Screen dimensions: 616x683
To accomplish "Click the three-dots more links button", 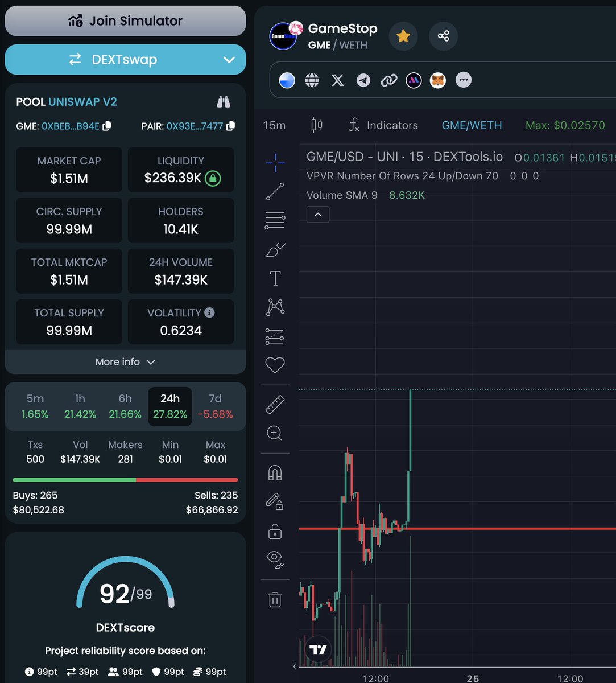I will [x=464, y=80].
